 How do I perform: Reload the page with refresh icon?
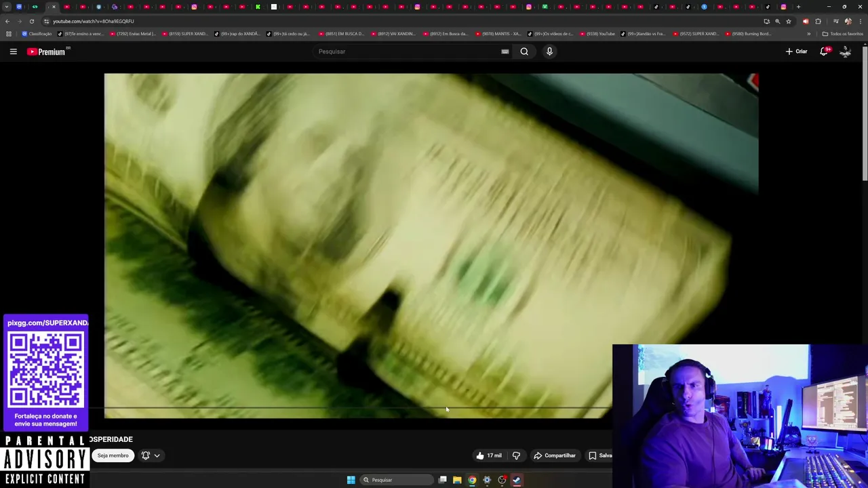[31, 21]
